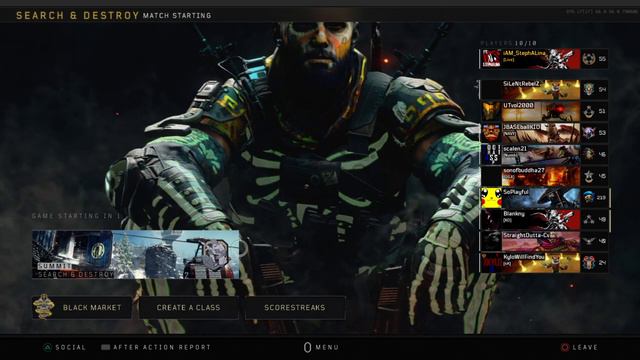The height and width of the screenshot is (360, 640).
Task: Click SoPlayful's prestige rank icon
Action: pyautogui.click(x=588, y=198)
